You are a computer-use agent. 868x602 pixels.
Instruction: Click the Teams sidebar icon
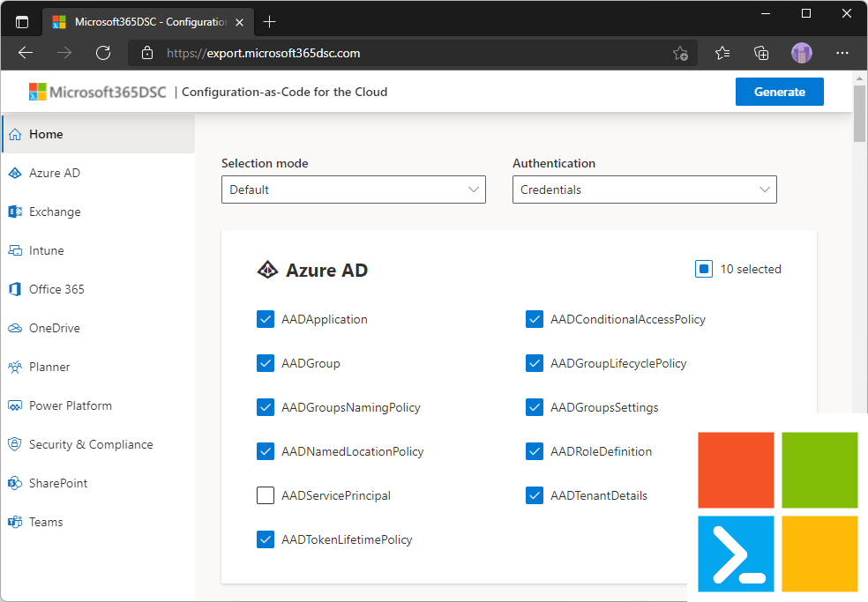(x=15, y=522)
